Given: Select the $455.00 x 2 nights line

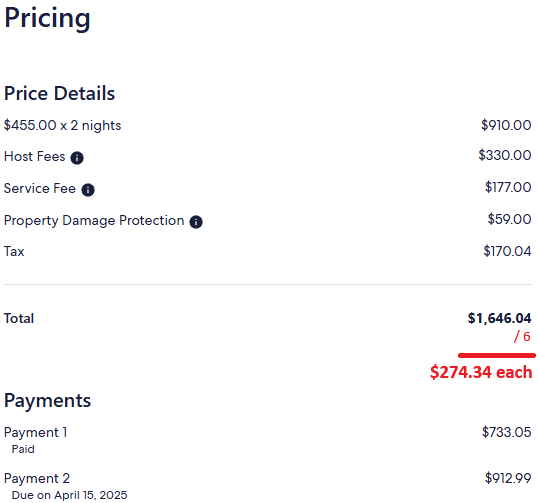Looking at the screenshot, I should [62, 125].
